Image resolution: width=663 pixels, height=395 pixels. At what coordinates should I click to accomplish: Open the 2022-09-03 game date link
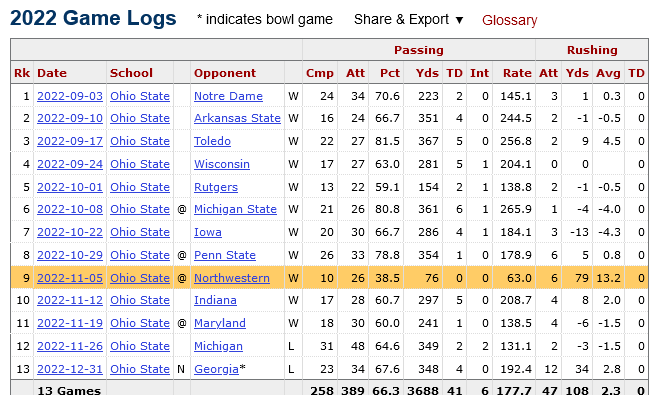(70, 96)
